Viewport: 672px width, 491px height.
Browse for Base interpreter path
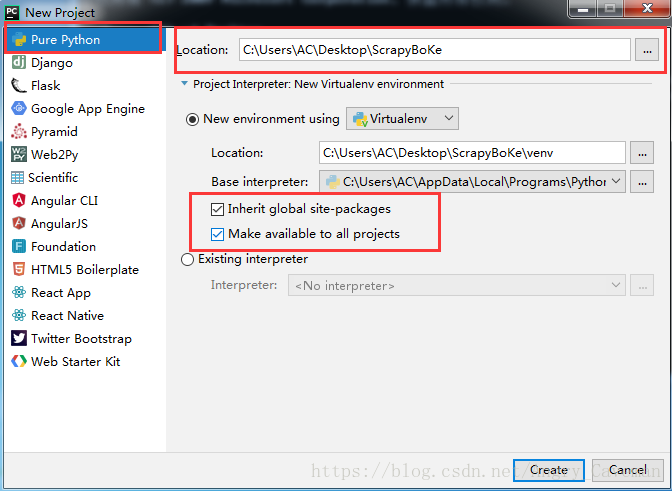click(642, 182)
